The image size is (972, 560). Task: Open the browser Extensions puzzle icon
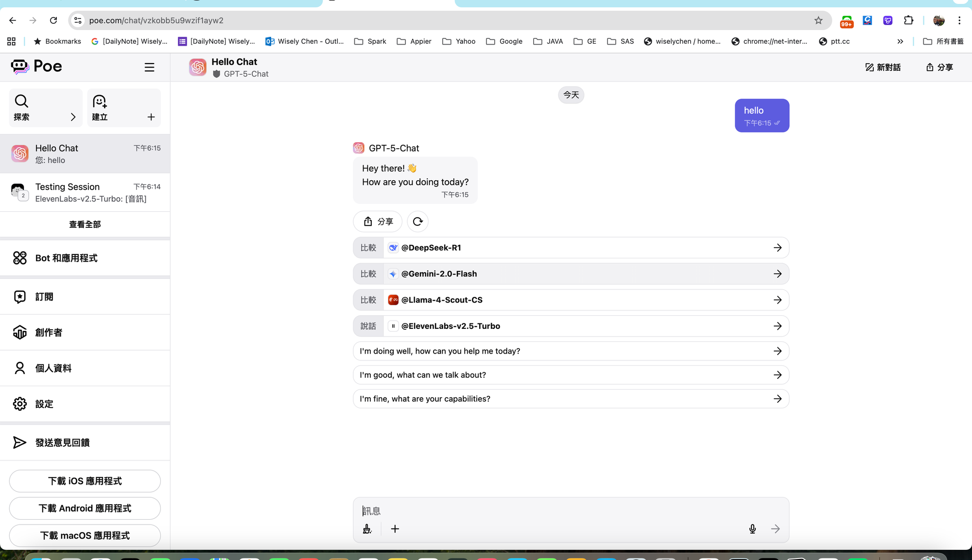coord(908,20)
